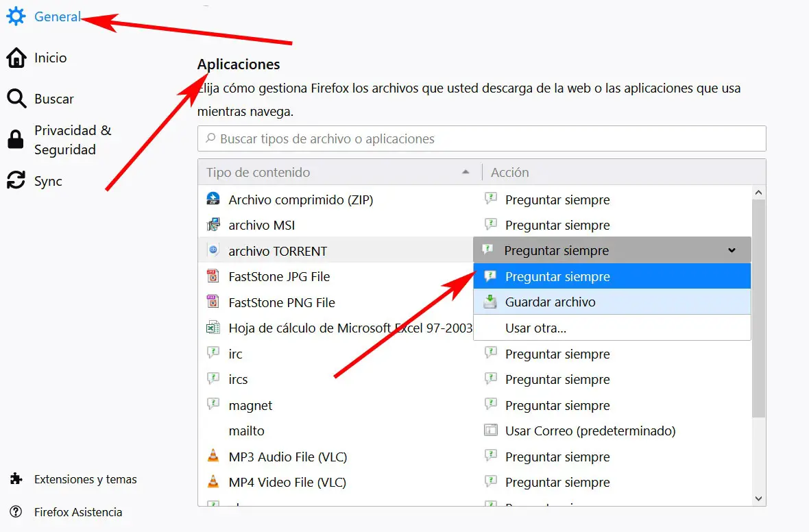
Task: Select the FastStone PNG File row
Action: pos(335,302)
